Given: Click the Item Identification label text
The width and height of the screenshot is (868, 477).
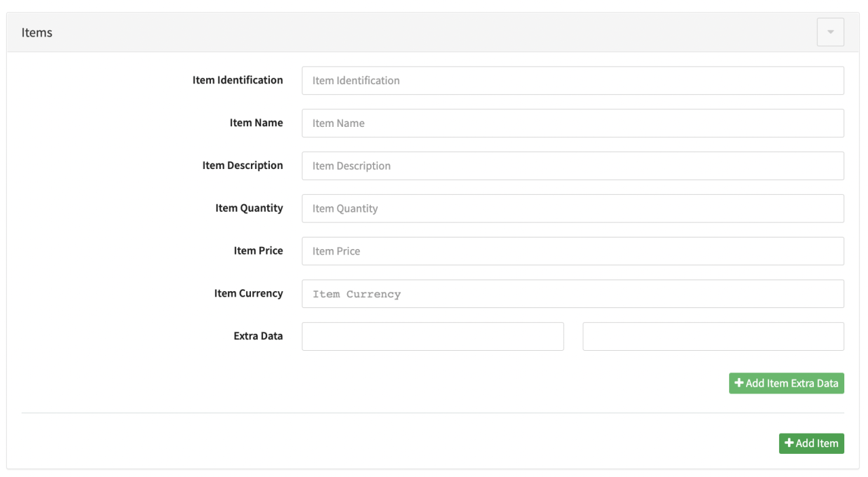Looking at the screenshot, I should pos(237,80).
